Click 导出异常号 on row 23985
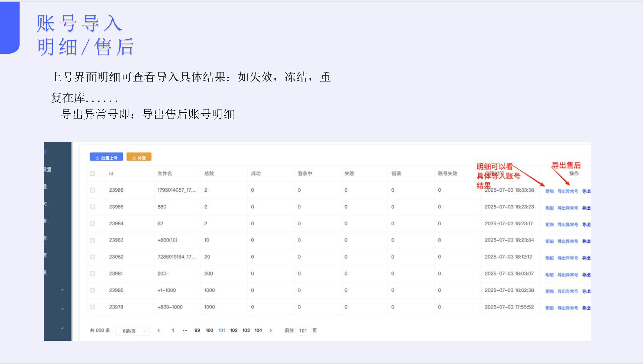The height and width of the screenshot is (364, 643). pyautogui.click(x=568, y=207)
